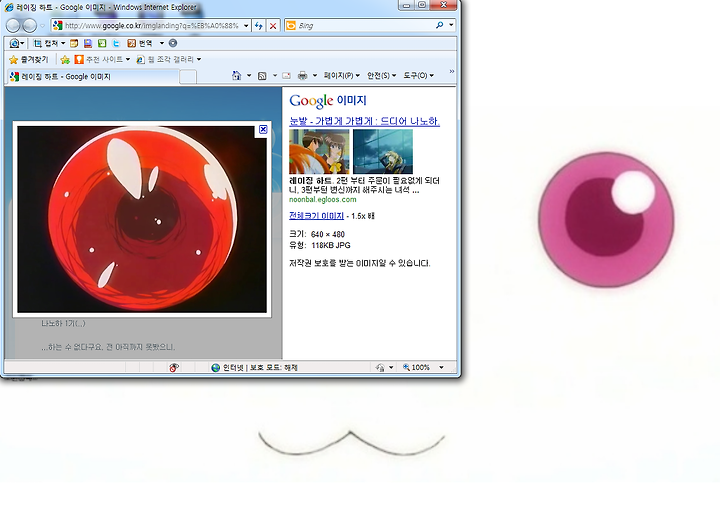This screenshot has height=513, width=720.
Task: Select the 레이징 하트 - Google 이미지 tab
Action: point(93,77)
